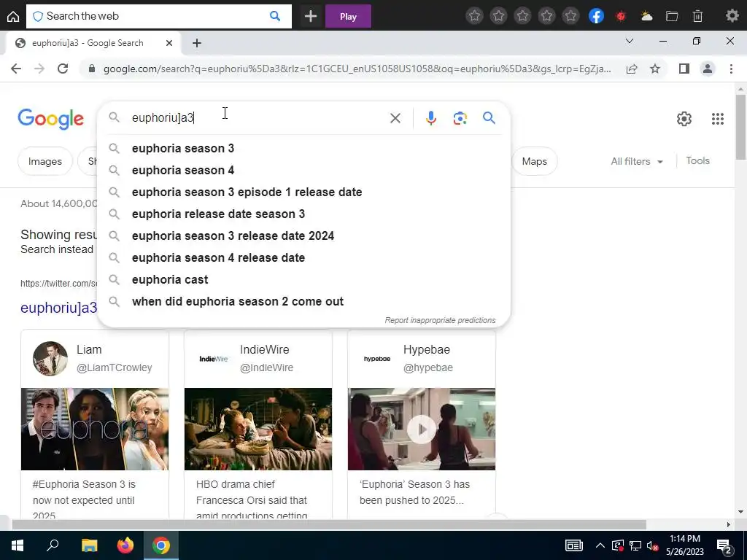Open Google Lens image search icon

point(460,118)
